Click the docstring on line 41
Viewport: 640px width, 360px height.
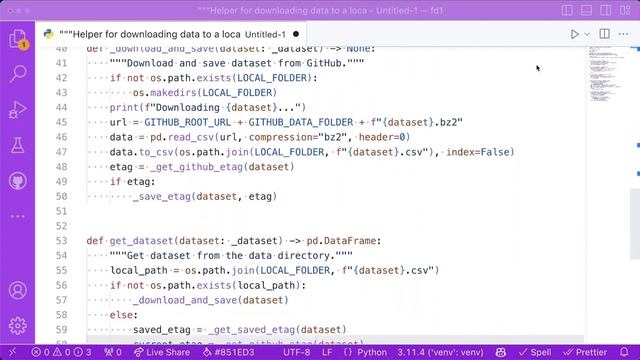click(237, 63)
